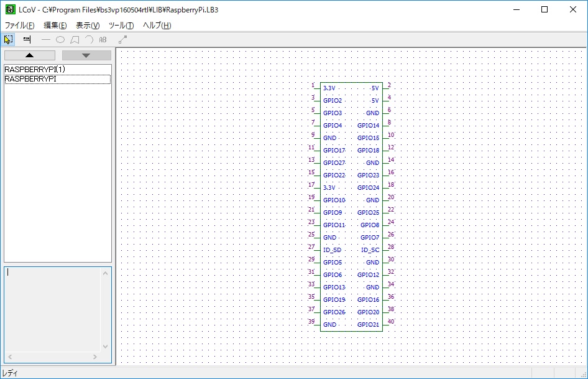Image resolution: width=588 pixels, height=379 pixels.
Task: Click the レディ status bar text
Action: click(x=10, y=373)
